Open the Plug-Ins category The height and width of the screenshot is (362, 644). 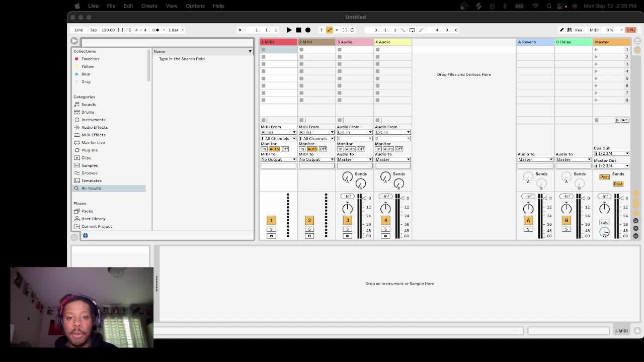(89, 150)
